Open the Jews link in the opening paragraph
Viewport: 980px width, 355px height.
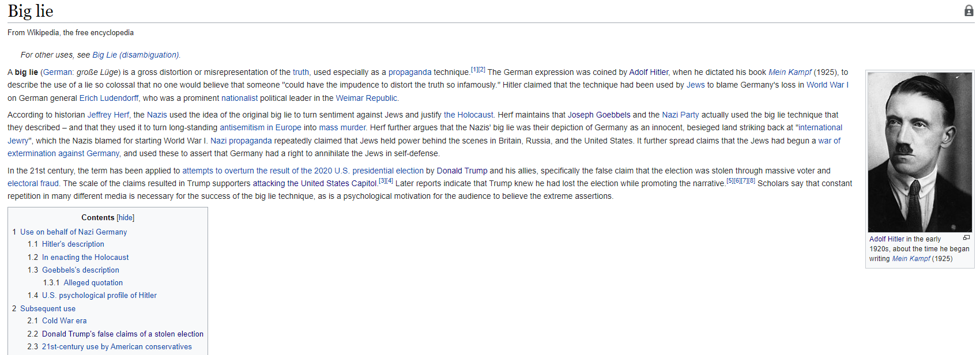[x=695, y=85]
